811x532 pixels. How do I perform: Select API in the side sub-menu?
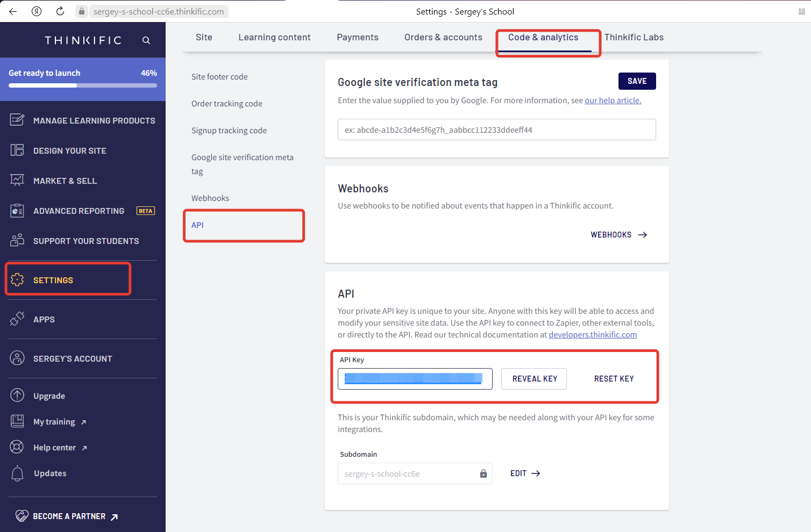coord(197,225)
